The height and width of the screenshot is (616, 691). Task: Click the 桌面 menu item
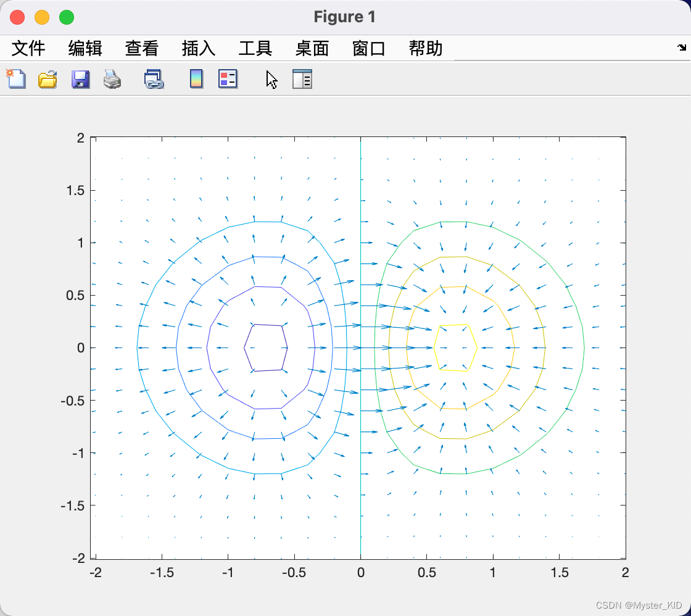tap(312, 48)
